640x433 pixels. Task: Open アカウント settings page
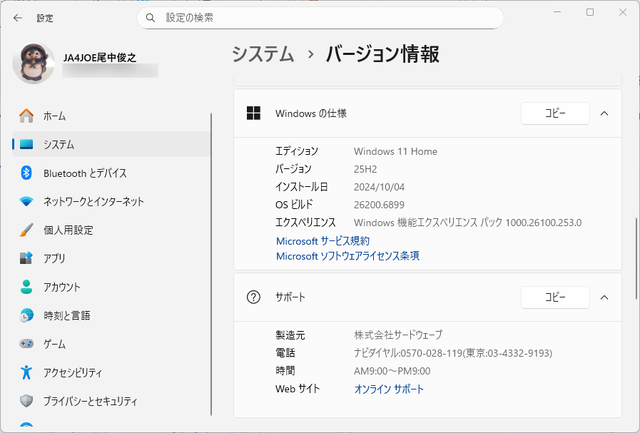pyautogui.click(x=111, y=287)
